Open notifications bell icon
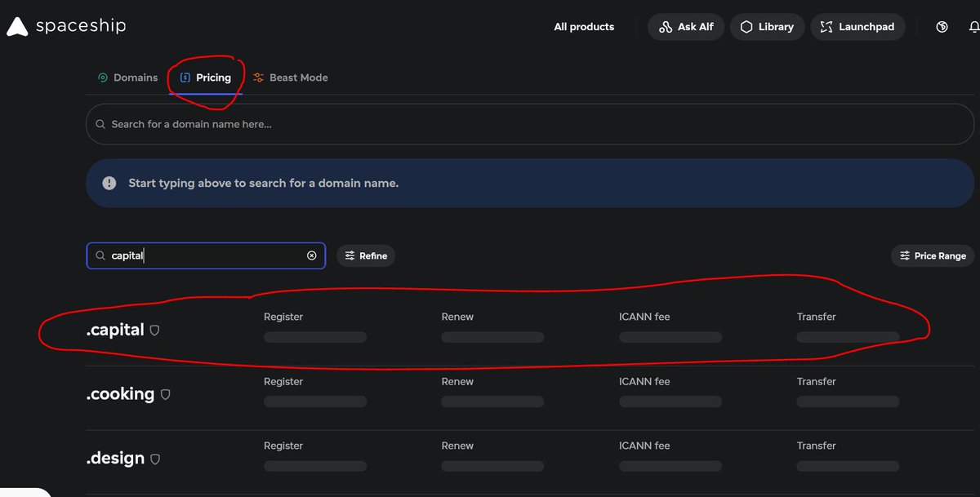 pyautogui.click(x=973, y=27)
